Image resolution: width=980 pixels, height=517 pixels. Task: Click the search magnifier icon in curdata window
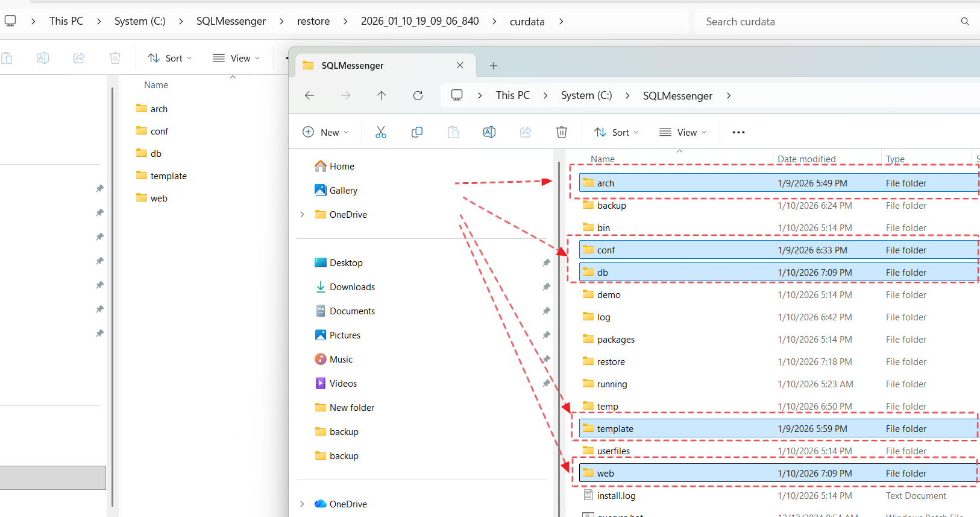point(965,22)
